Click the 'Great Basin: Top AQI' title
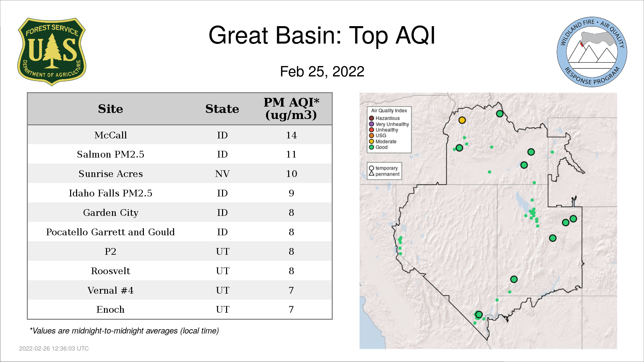The height and width of the screenshot is (362, 644). tap(322, 35)
